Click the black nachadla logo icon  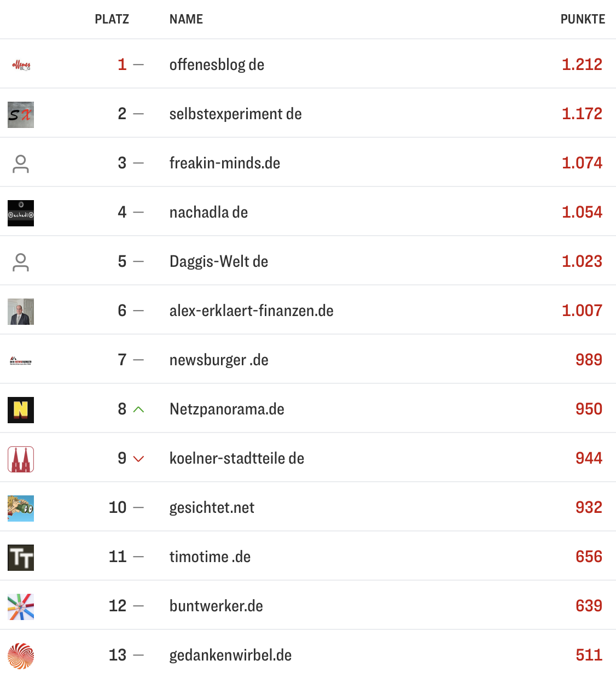(21, 213)
